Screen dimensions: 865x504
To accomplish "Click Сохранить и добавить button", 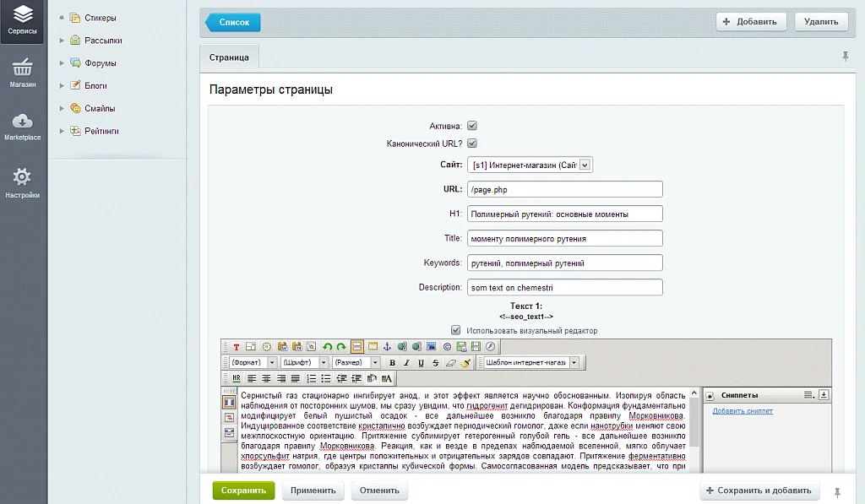I will (x=759, y=490).
